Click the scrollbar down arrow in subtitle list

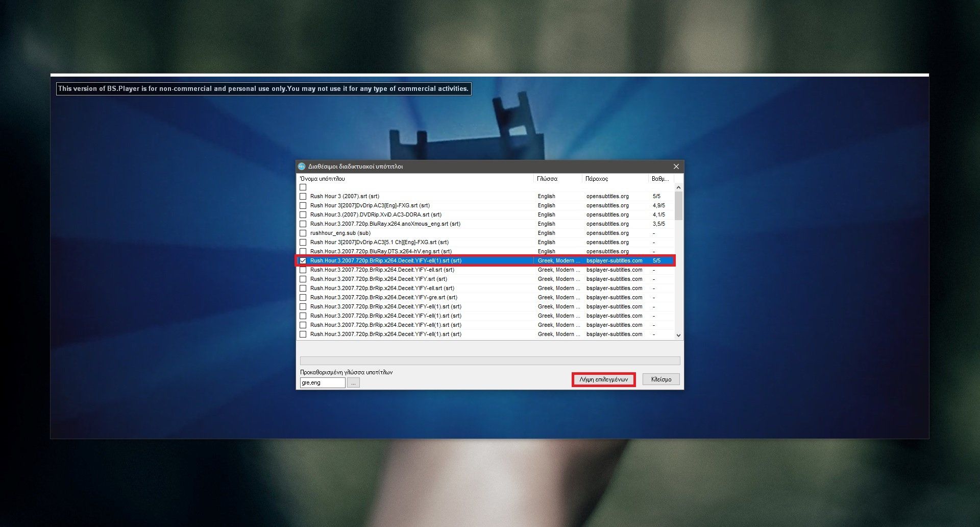point(678,336)
